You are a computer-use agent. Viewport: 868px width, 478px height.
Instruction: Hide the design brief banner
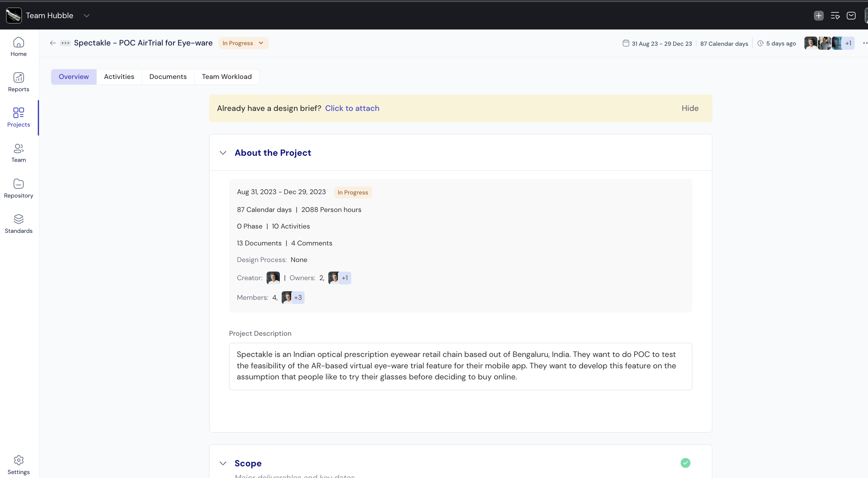tap(690, 108)
